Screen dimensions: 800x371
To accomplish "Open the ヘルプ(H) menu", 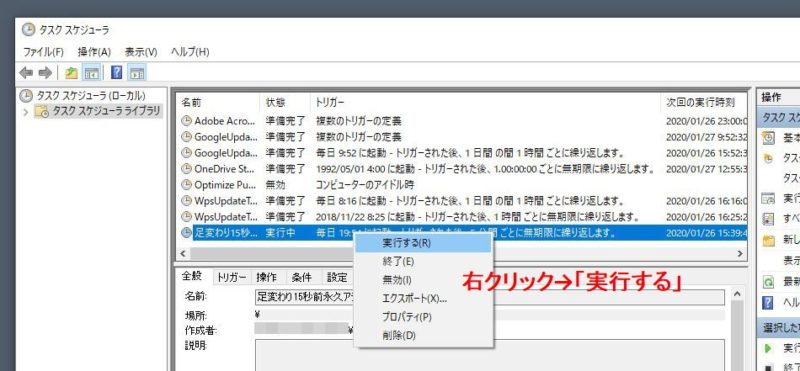I will (x=190, y=52).
